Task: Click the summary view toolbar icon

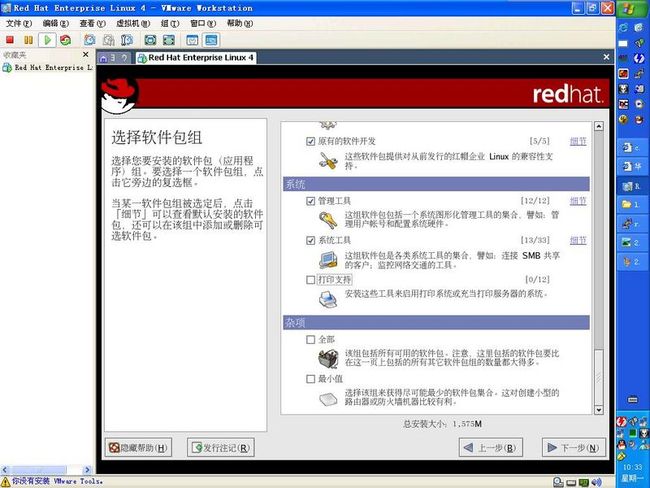Action: pos(192,40)
